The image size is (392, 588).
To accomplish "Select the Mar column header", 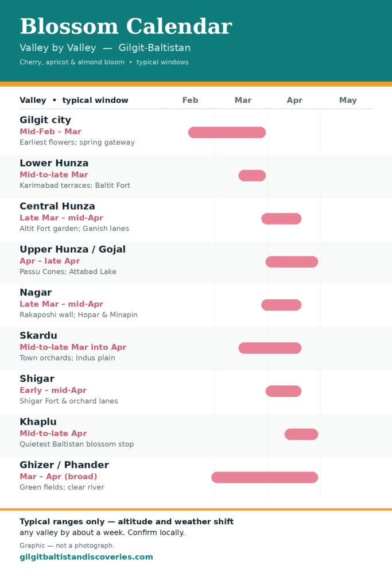I will [x=243, y=100].
